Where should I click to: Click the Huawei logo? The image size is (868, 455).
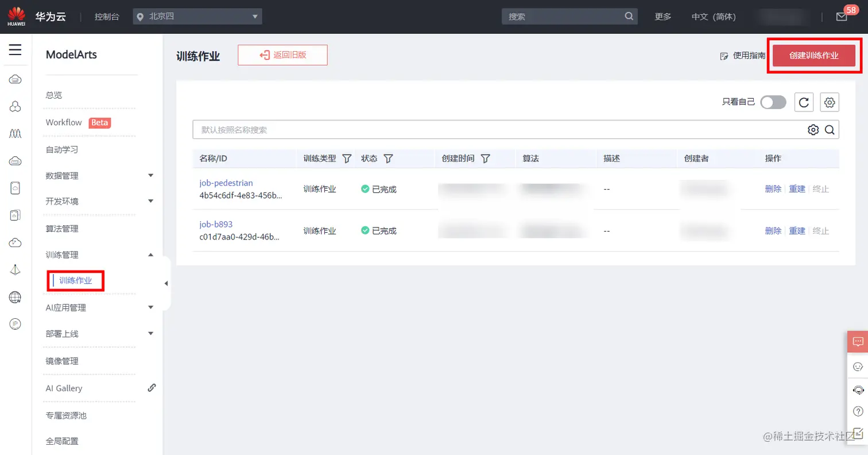[x=16, y=17]
